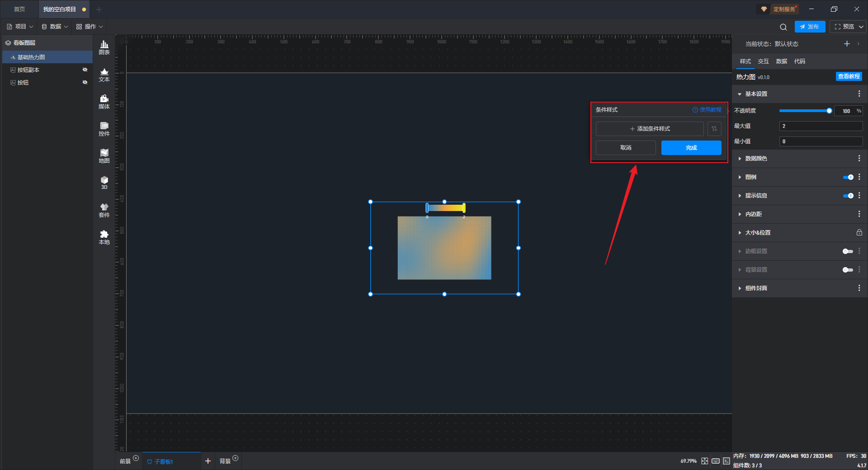Viewport: 868px width, 470px height.
Task: Open the console icon in status bar
Action: click(726, 461)
